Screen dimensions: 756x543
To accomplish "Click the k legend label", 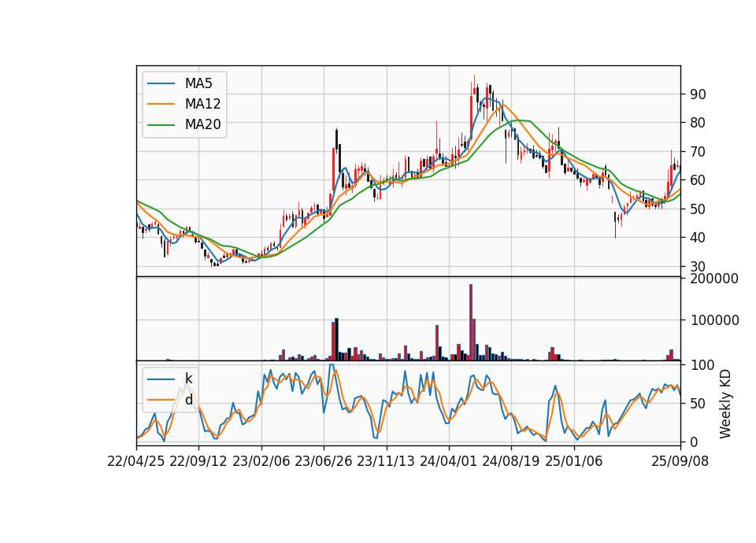I will [x=188, y=379].
